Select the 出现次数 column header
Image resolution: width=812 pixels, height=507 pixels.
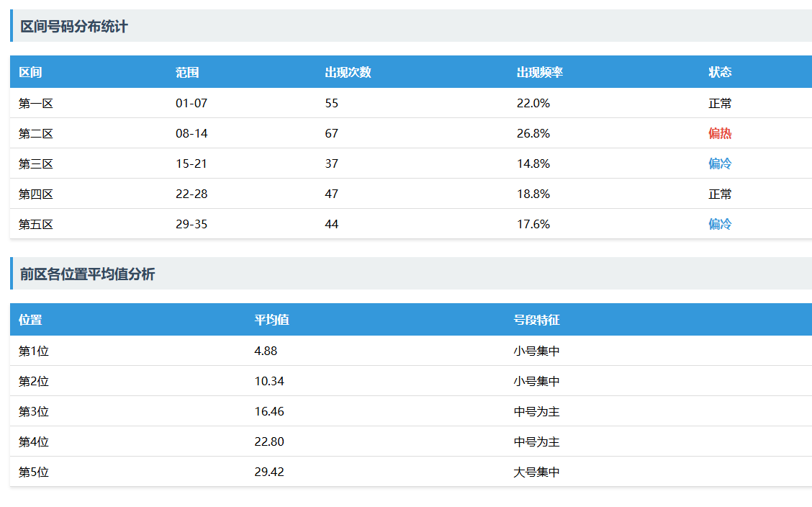pyautogui.click(x=348, y=72)
